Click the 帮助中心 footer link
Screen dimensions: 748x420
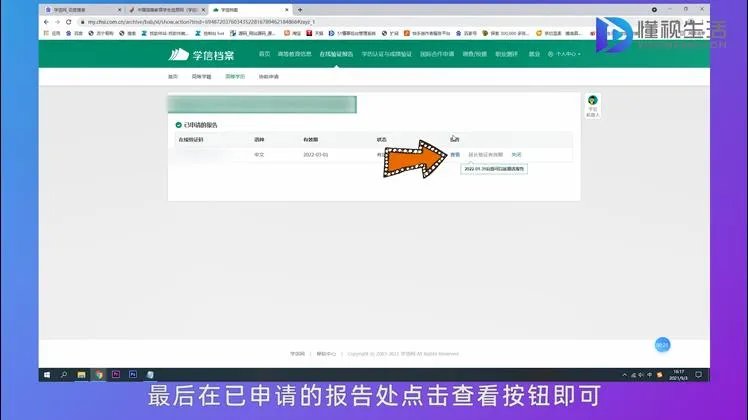click(326, 354)
